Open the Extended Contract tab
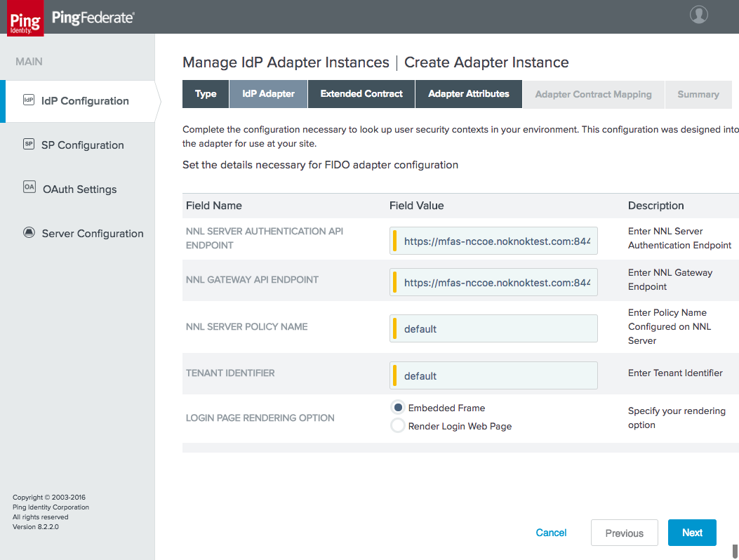739x560 pixels. click(361, 94)
